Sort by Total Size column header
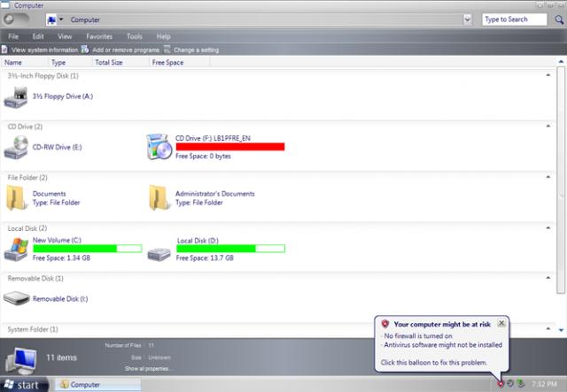Viewport: 567px width, 392px height. pos(120,62)
